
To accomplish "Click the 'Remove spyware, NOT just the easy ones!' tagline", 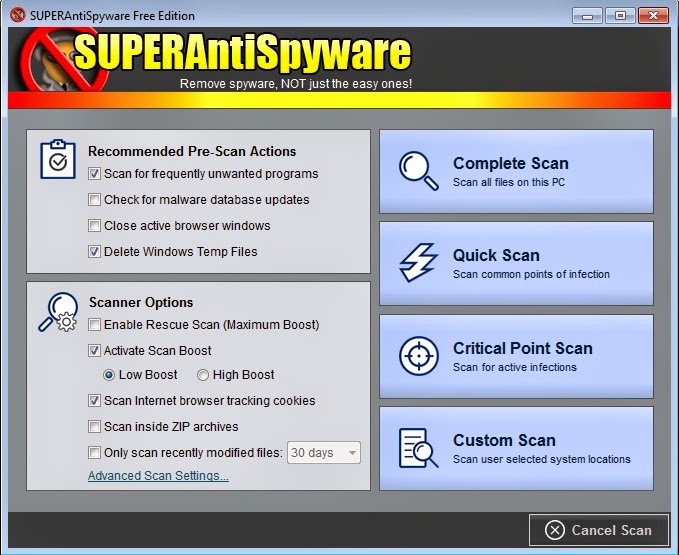I will (296, 84).
